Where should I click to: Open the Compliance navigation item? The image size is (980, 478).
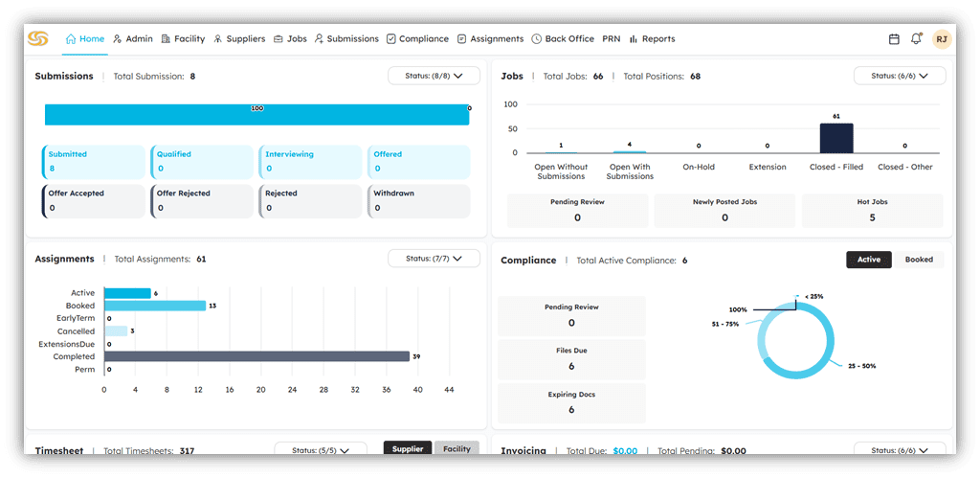point(417,39)
